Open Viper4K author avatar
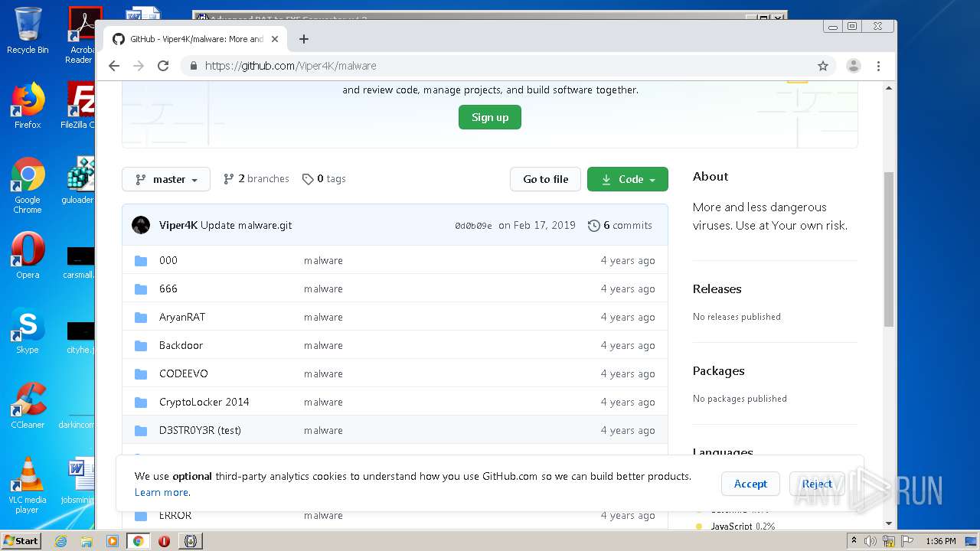980x551 pixels. coord(141,225)
